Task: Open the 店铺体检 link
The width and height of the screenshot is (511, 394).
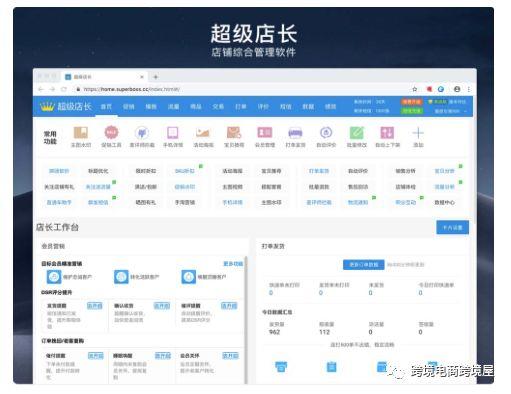Action: [x=406, y=187]
